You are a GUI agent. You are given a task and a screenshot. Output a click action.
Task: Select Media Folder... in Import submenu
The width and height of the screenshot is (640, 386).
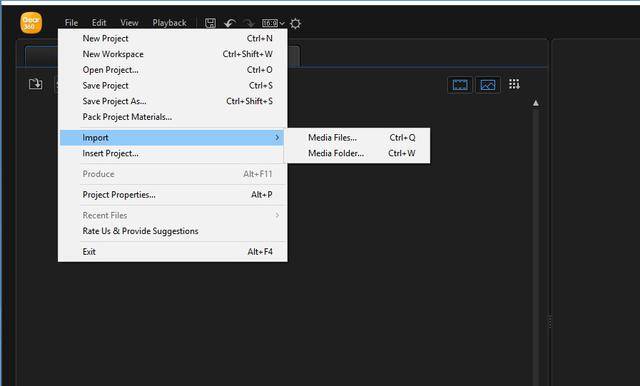point(357,153)
